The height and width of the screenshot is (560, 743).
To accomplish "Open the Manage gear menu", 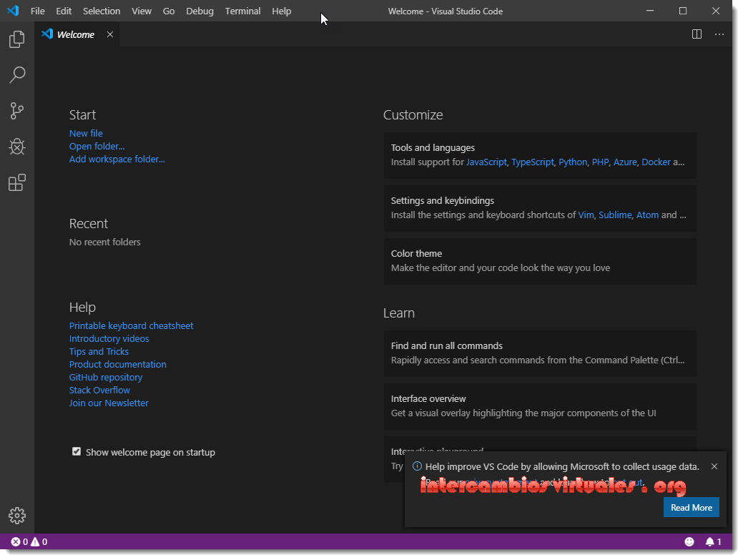I will pyautogui.click(x=17, y=516).
